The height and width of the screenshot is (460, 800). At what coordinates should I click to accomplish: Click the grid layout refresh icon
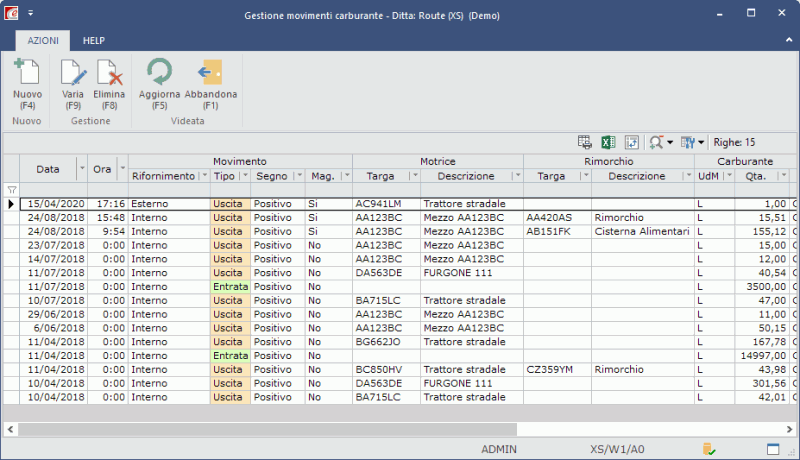coord(632,142)
